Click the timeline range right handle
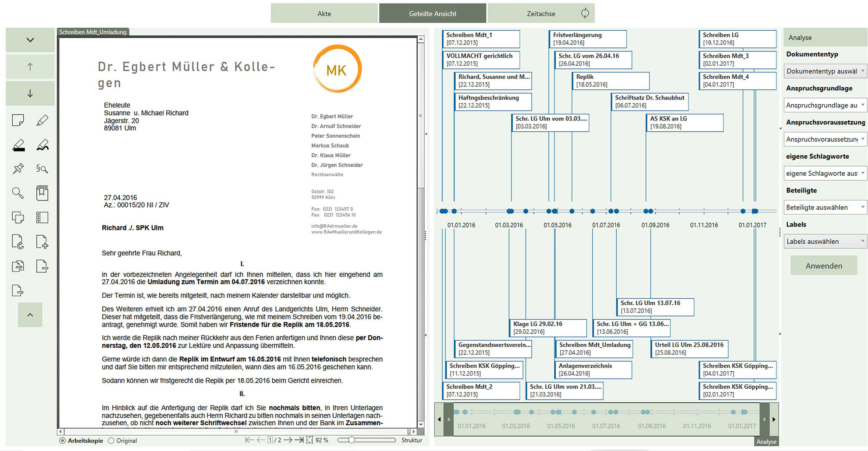The height and width of the screenshot is (451, 868). click(x=764, y=419)
